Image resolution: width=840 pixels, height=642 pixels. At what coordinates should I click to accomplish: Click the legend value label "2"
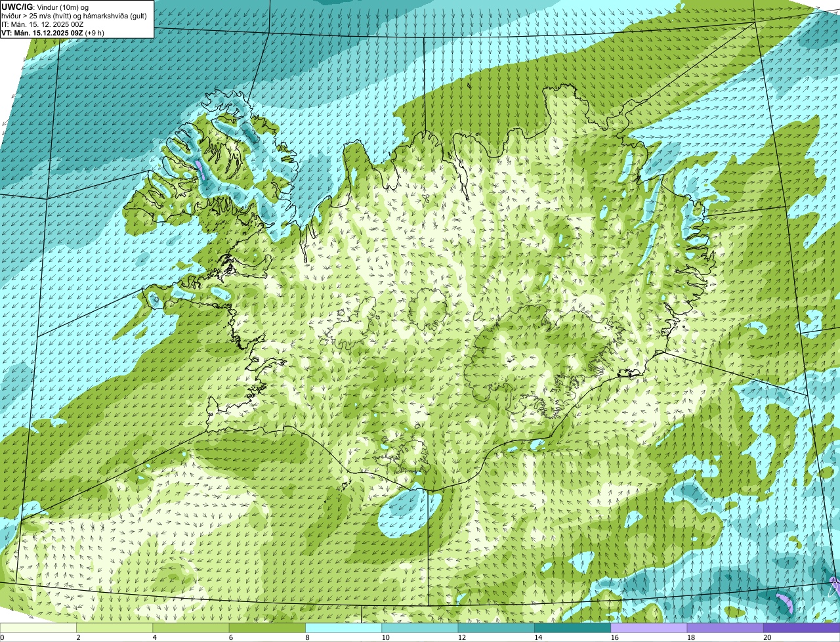pos(78,637)
